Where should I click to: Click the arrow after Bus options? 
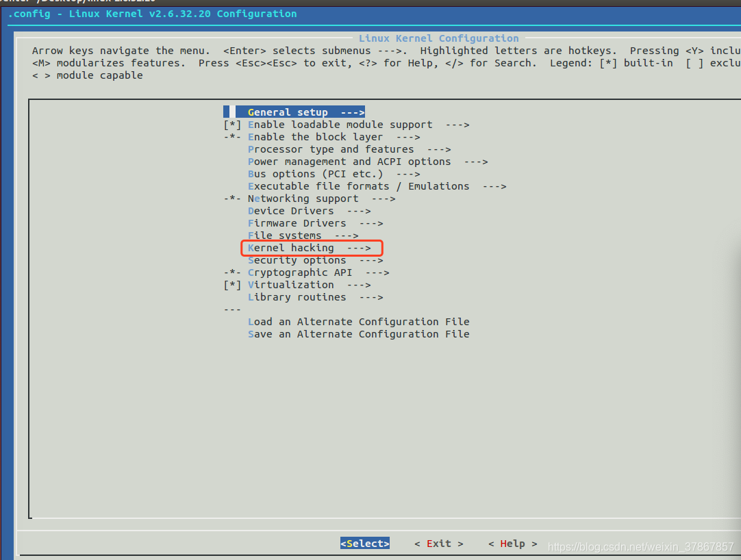pos(408,174)
